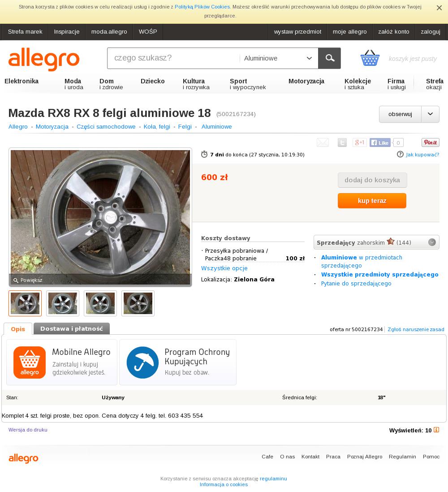The image size is (448, 492).
Task: Open the shopping basket icon
Action: click(370, 58)
